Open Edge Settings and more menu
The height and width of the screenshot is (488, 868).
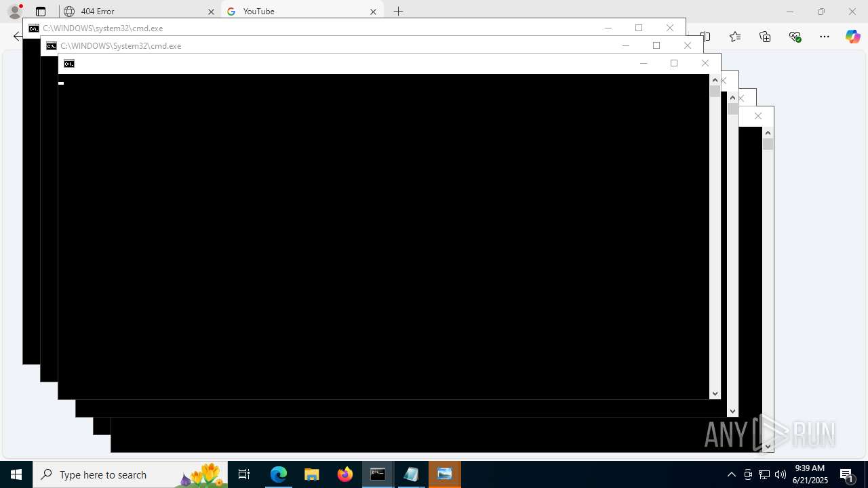825,37
